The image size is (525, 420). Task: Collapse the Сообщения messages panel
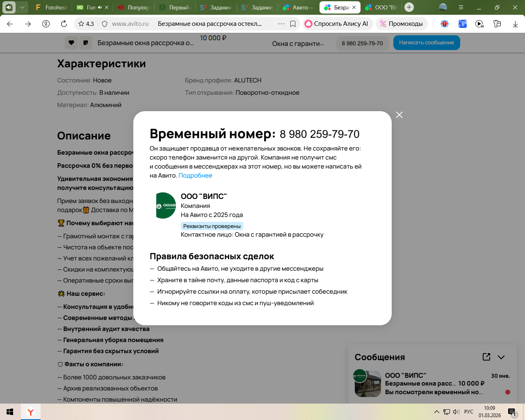tap(501, 357)
